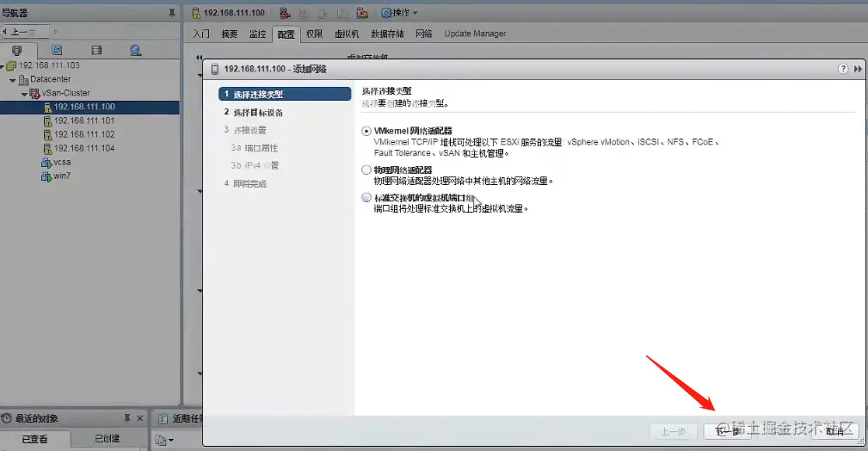Select VMkernel 网络适配器 radio option
The height and width of the screenshot is (451, 868).
point(366,132)
